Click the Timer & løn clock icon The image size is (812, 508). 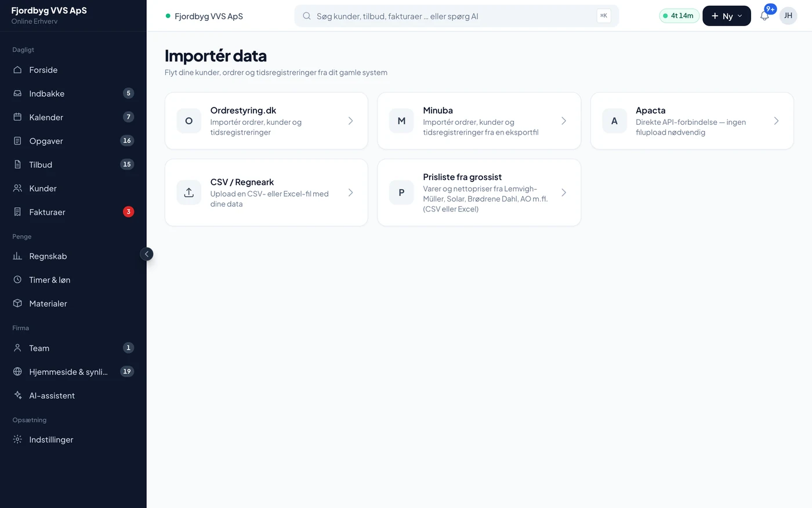tap(17, 280)
